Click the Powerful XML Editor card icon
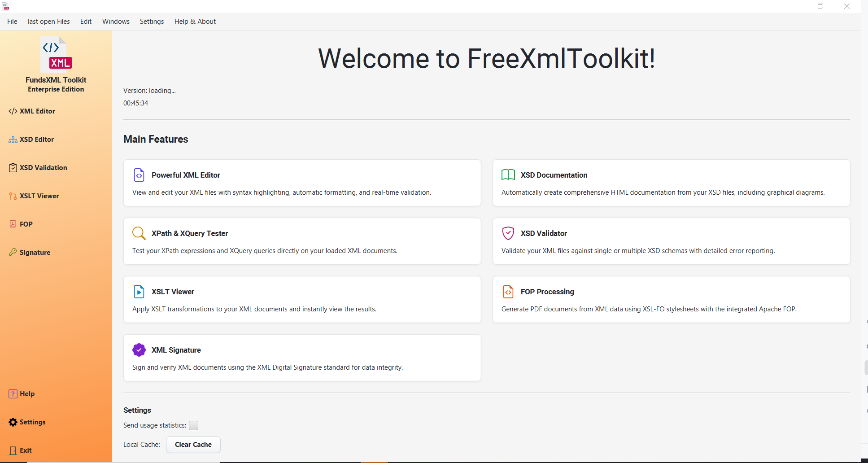 (139, 175)
